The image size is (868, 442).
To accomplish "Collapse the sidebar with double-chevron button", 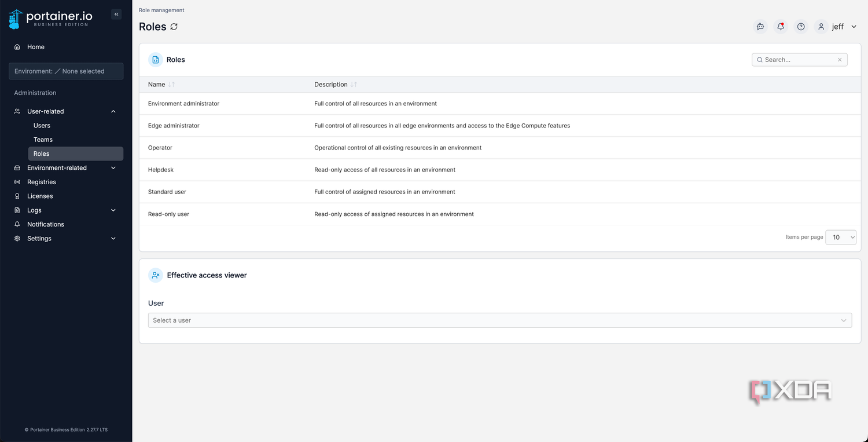I will click(x=116, y=14).
